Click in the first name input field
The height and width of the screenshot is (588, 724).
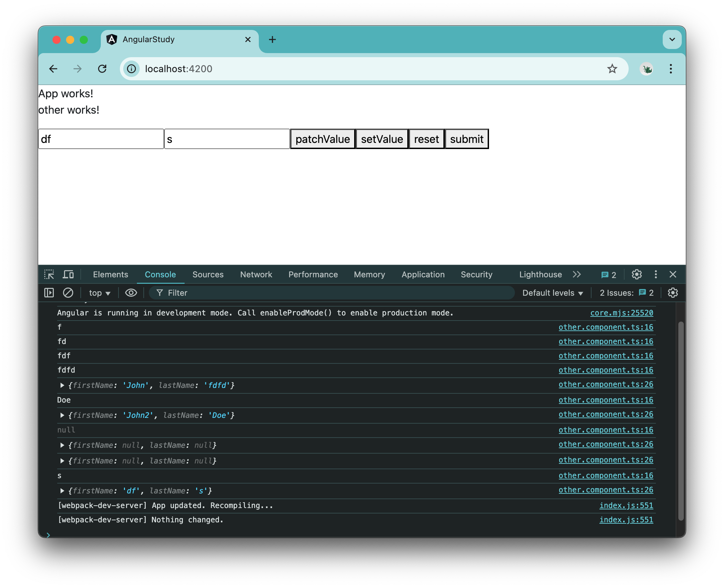pyautogui.click(x=101, y=138)
